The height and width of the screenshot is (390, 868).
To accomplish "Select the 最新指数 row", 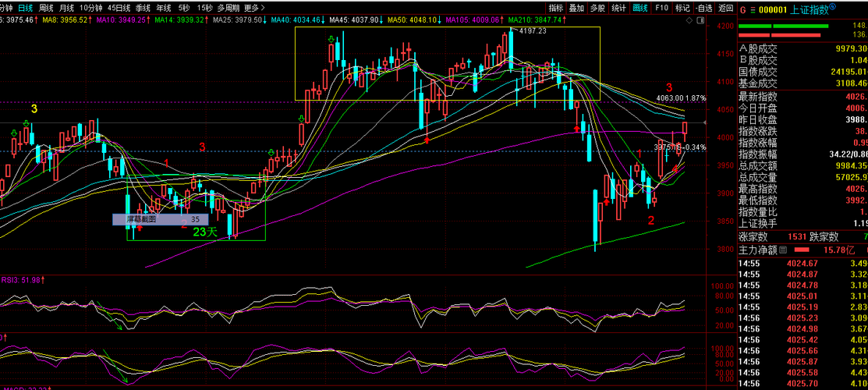I will point(802,97).
